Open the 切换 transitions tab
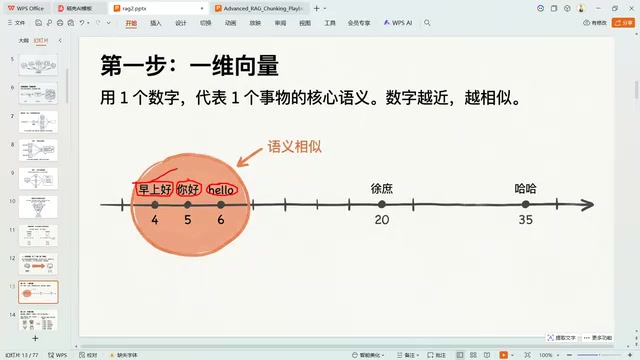Screen dimensions: 640x360 (206, 23)
